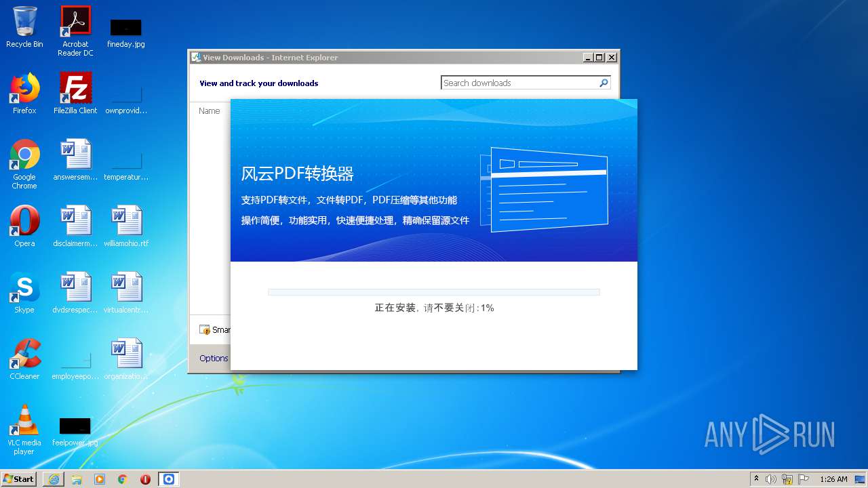The image size is (868, 488).
Task: Close the View Downloads window
Action: [x=611, y=58]
